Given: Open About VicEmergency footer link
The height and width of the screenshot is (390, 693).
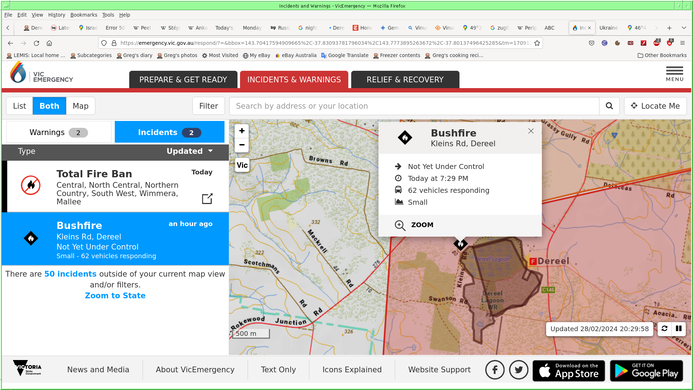Looking at the screenshot, I should click(195, 370).
